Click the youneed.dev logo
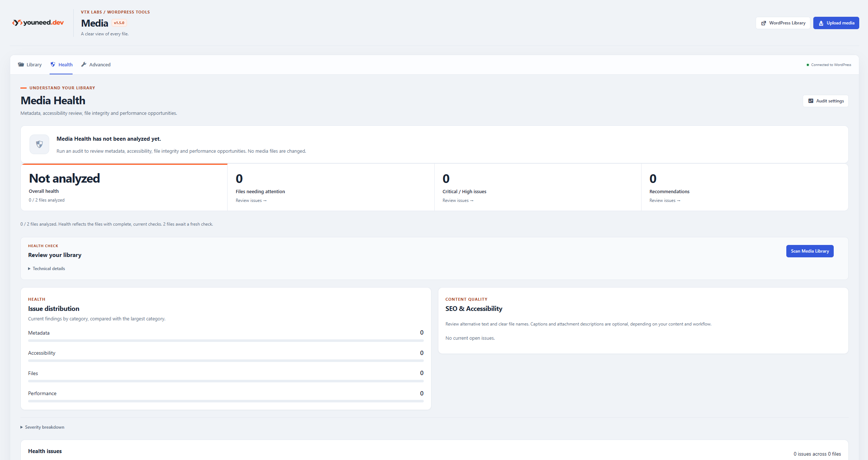This screenshot has height=460, width=868. (x=38, y=23)
